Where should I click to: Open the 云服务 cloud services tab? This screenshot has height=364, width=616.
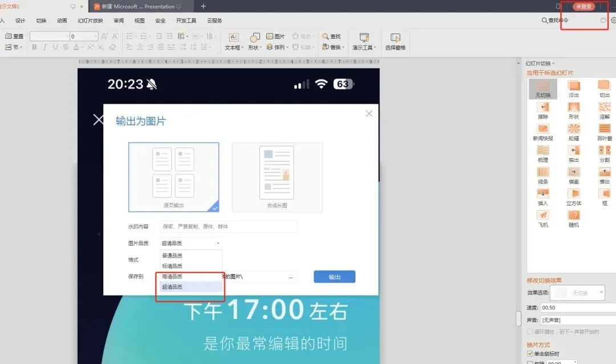214,21
